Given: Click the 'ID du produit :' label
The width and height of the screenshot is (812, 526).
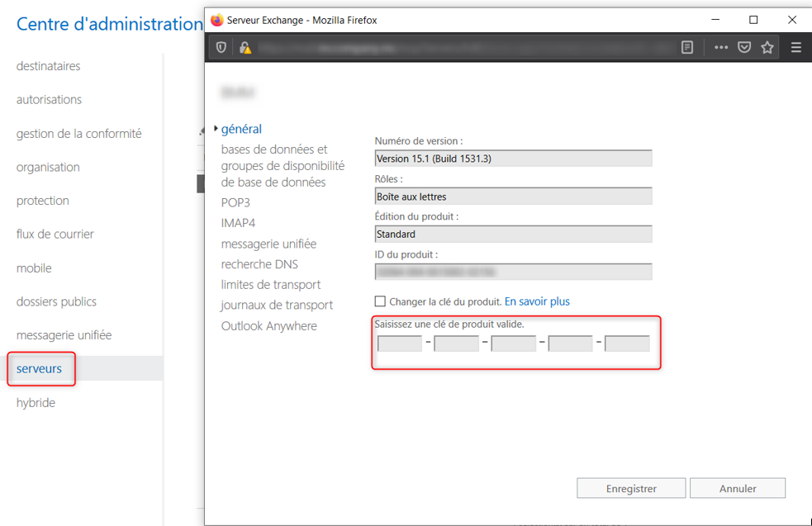Looking at the screenshot, I should [x=406, y=254].
